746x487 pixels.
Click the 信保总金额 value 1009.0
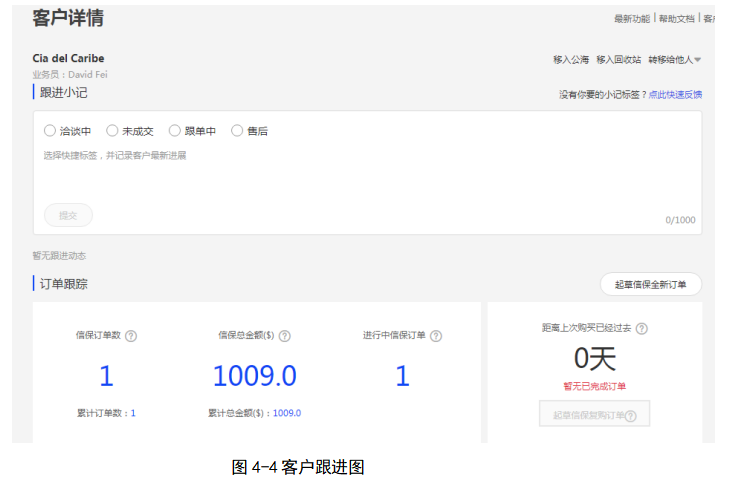coord(255,376)
